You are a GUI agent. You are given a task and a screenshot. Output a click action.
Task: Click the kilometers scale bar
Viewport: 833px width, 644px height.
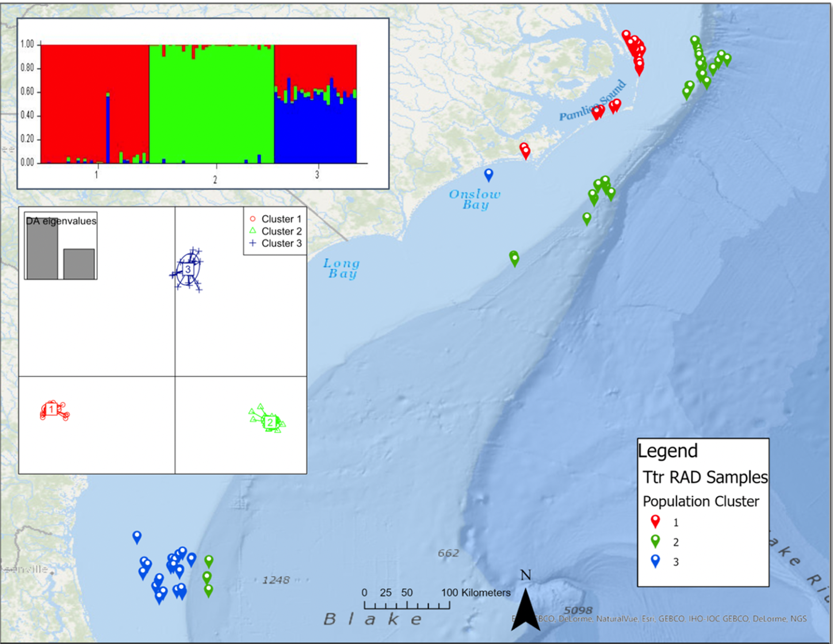tap(407, 604)
